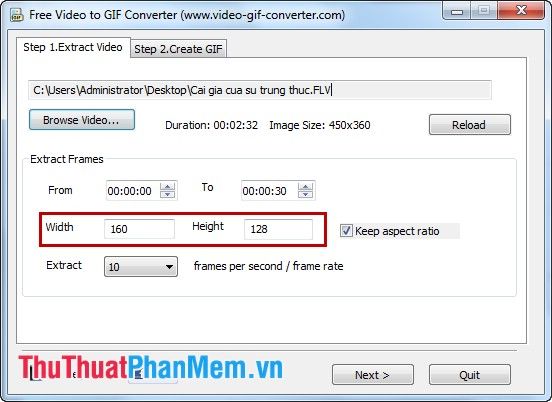Click the From time field
This screenshot has width=552, height=402.
click(133, 190)
